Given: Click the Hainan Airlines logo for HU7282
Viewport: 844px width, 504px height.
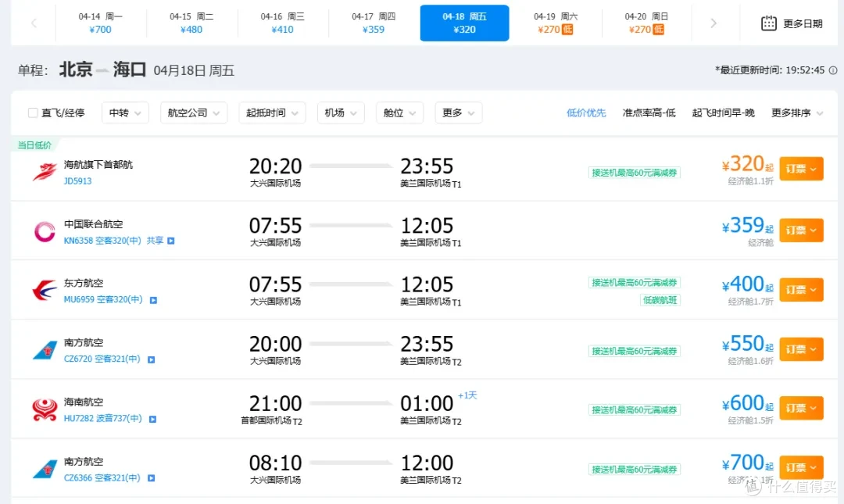Looking at the screenshot, I should pyautogui.click(x=44, y=409).
